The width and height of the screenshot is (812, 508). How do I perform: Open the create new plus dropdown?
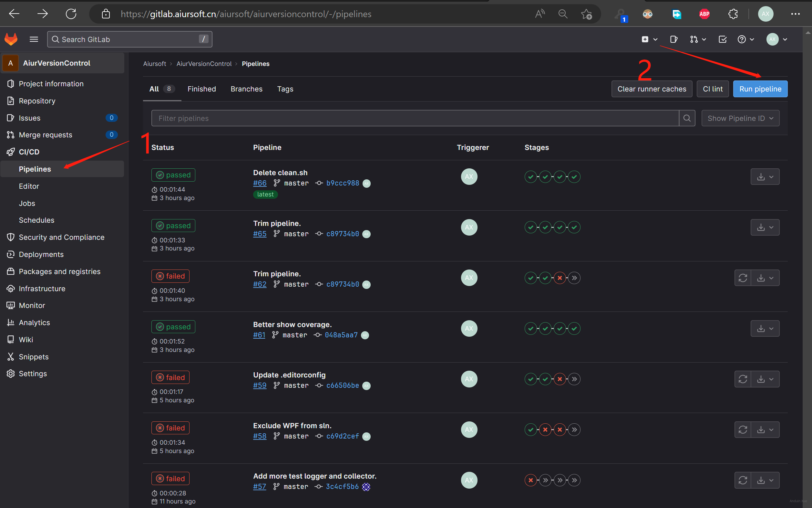649,39
